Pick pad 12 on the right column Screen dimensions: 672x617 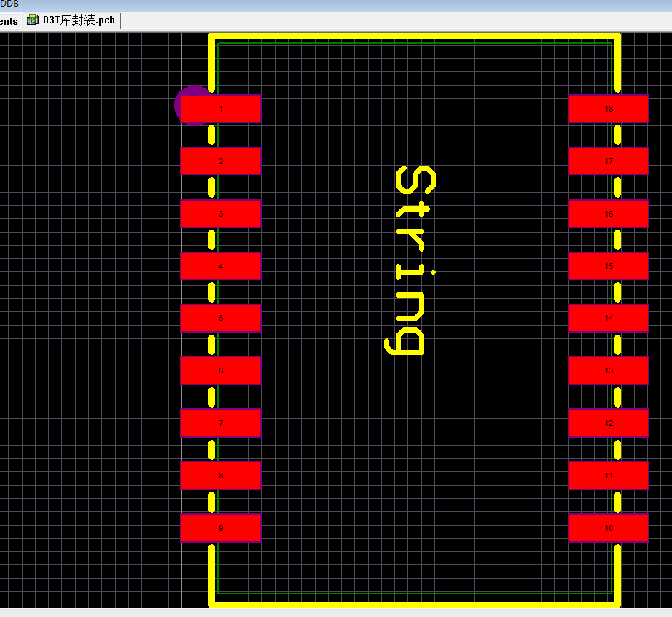(609, 423)
